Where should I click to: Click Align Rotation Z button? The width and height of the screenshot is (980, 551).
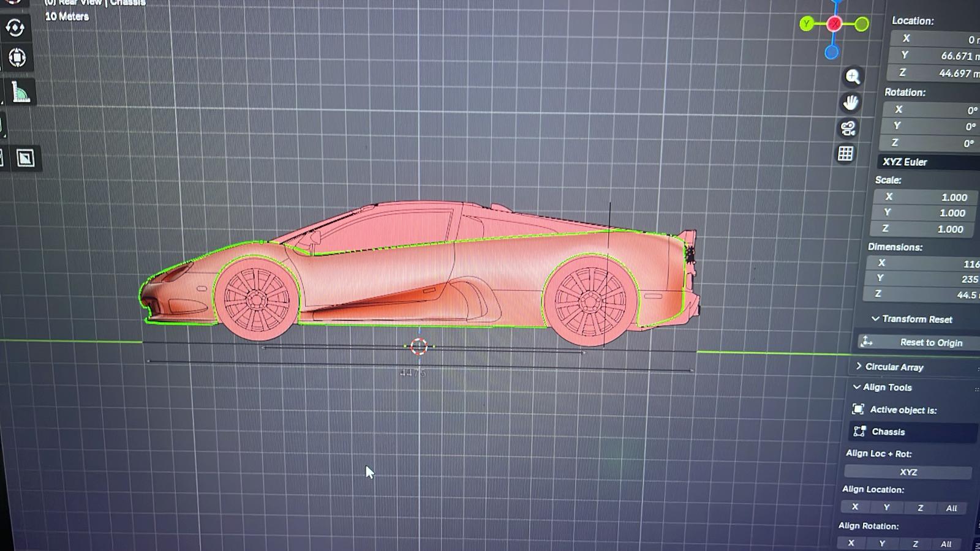coord(916,544)
